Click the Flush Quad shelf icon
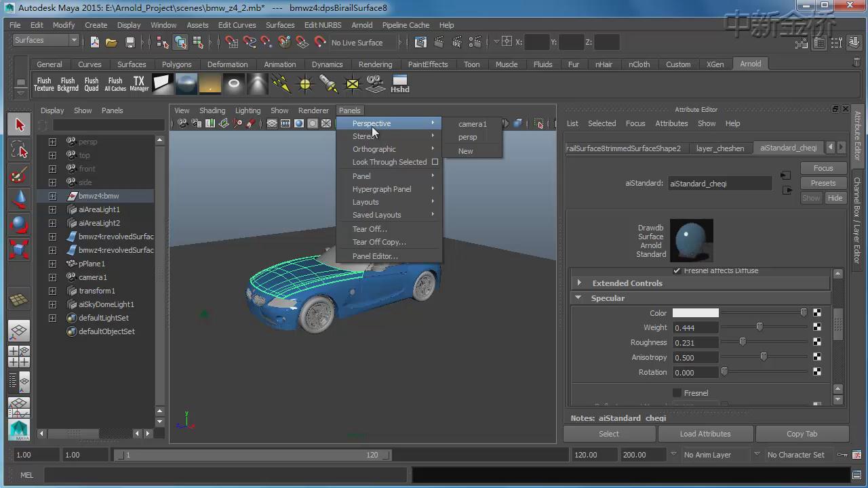 point(92,84)
